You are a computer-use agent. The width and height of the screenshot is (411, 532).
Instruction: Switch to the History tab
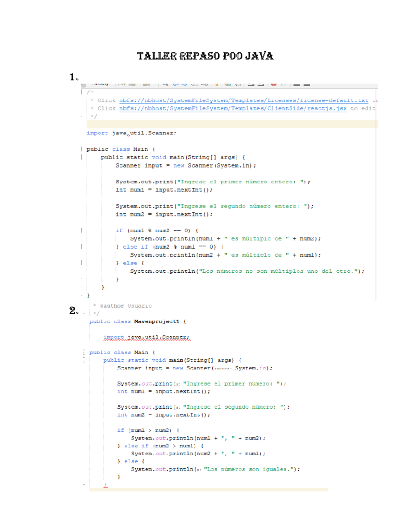(x=101, y=84)
